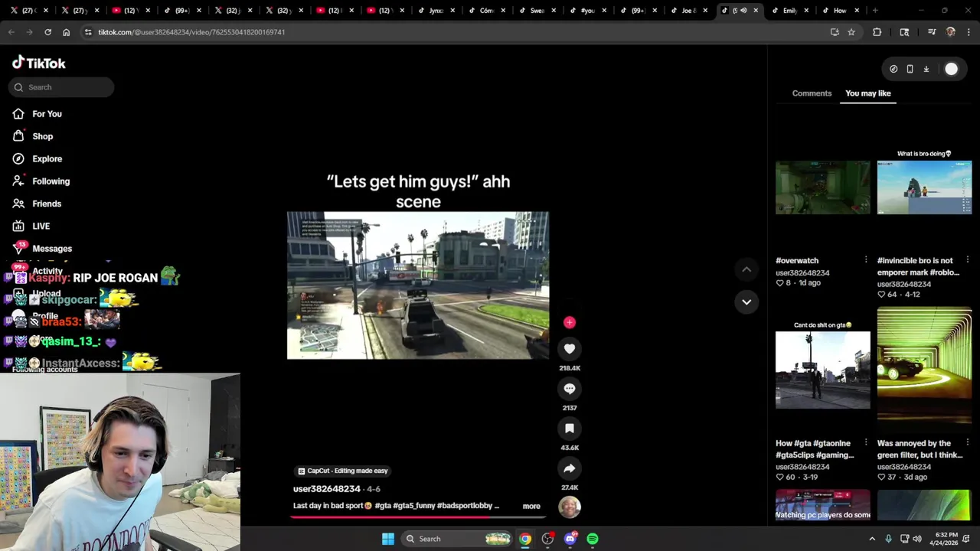Open the Windows taskbar Search box
The width and height of the screenshot is (980, 551).
pos(457,539)
